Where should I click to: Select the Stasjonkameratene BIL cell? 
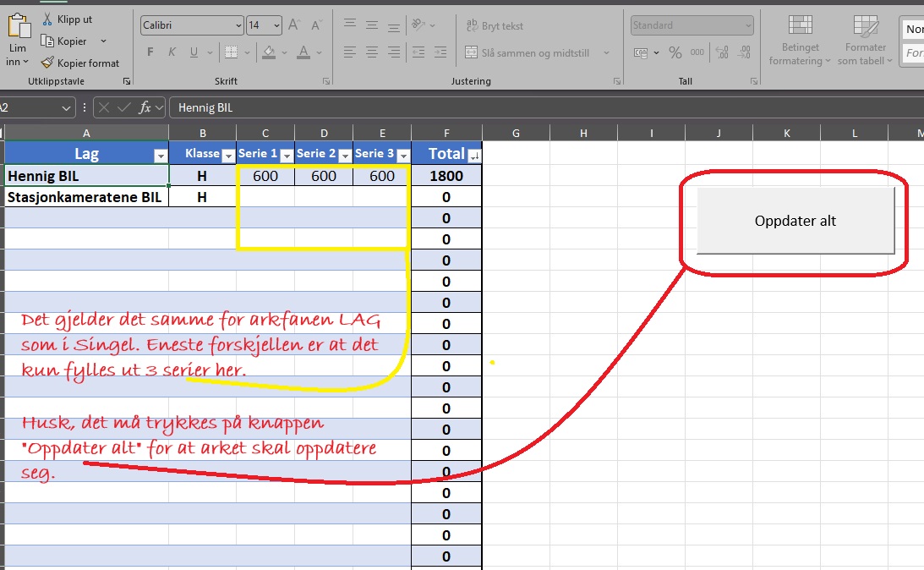point(86,197)
